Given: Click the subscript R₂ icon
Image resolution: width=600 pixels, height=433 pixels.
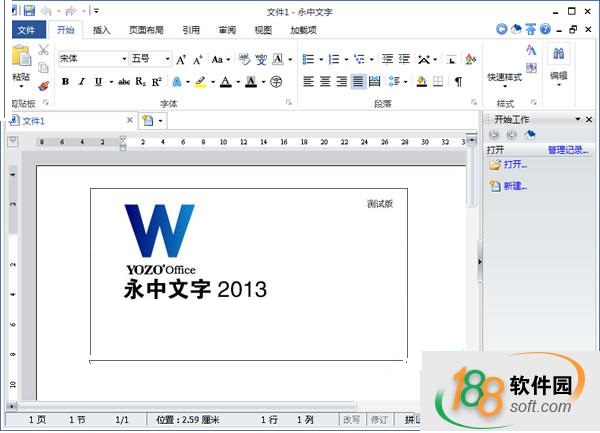Looking at the screenshot, I should click(x=140, y=82).
